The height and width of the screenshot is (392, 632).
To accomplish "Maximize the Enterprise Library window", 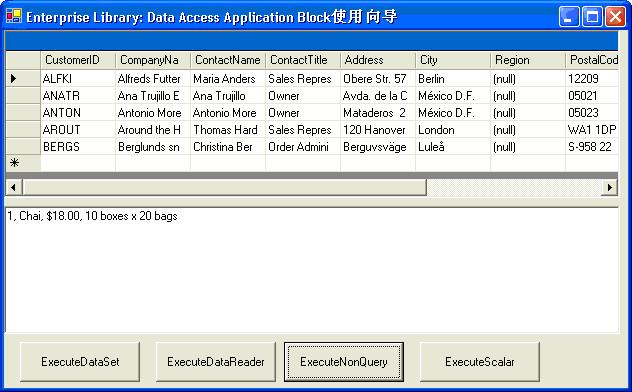I will pos(592,17).
